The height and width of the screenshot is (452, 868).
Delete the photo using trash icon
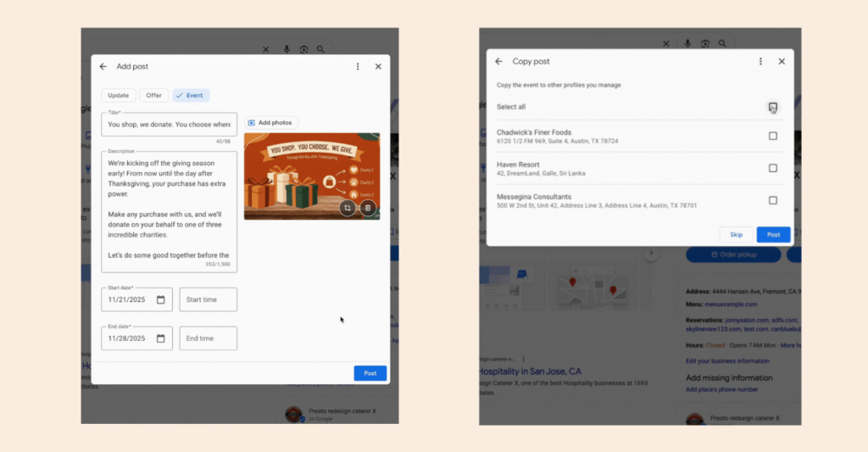coord(367,207)
